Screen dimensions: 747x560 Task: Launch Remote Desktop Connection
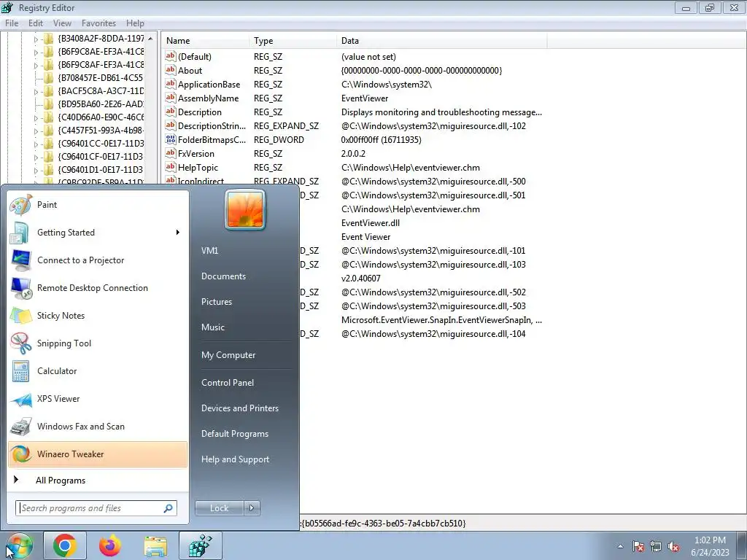(x=98, y=287)
